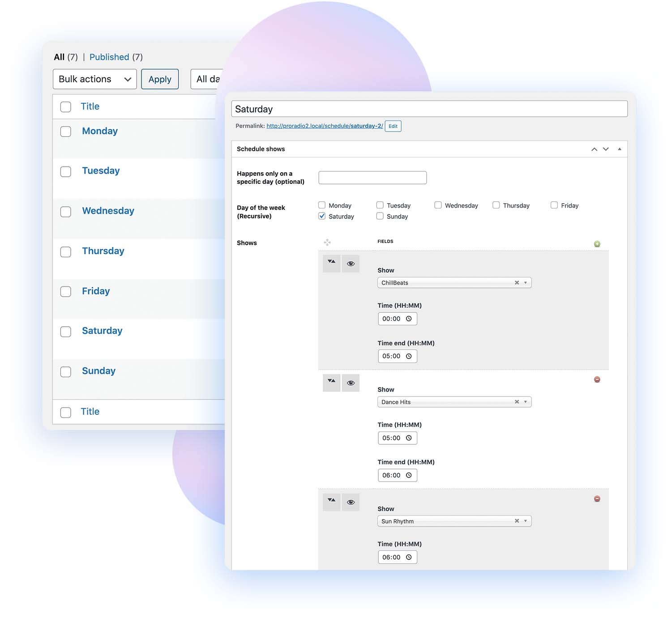Switch to the Published filter
The width and height of the screenshot is (672, 618).
coord(109,57)
